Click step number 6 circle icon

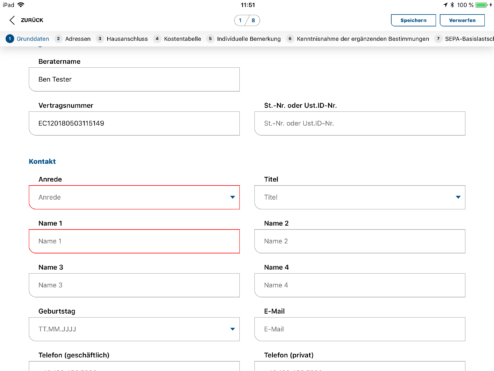pyautogui.click(x=290, y=39)
